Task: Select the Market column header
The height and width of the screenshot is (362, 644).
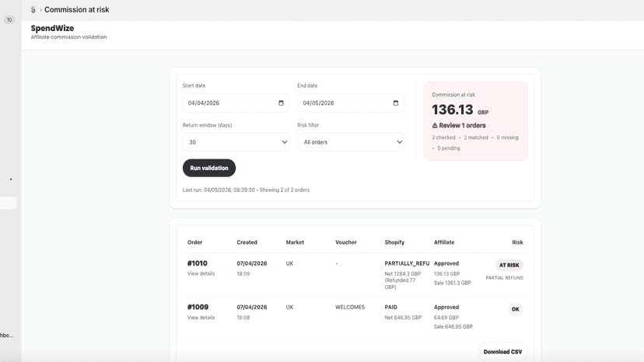Action: (295, 242)
